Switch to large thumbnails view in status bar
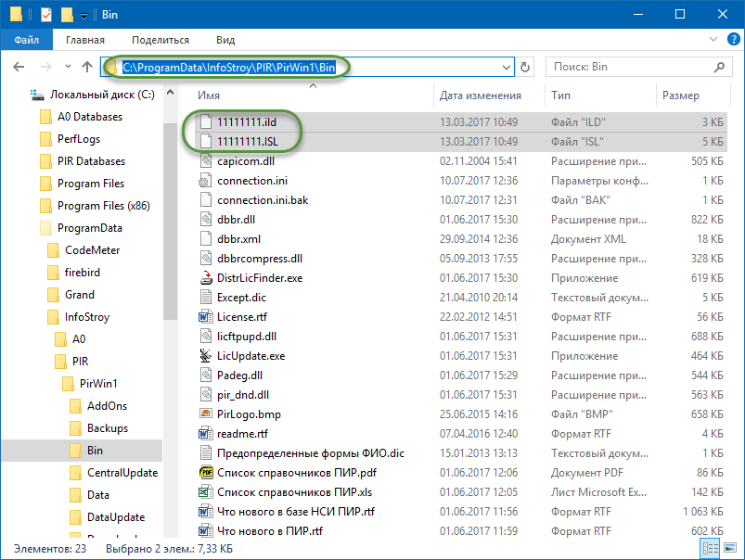The height and width of the screenshot is (560, 745). coord(730,548)
